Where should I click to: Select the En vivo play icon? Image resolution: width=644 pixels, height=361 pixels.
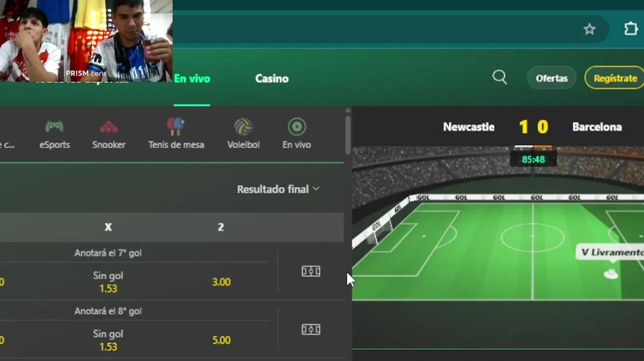(297, 126)
